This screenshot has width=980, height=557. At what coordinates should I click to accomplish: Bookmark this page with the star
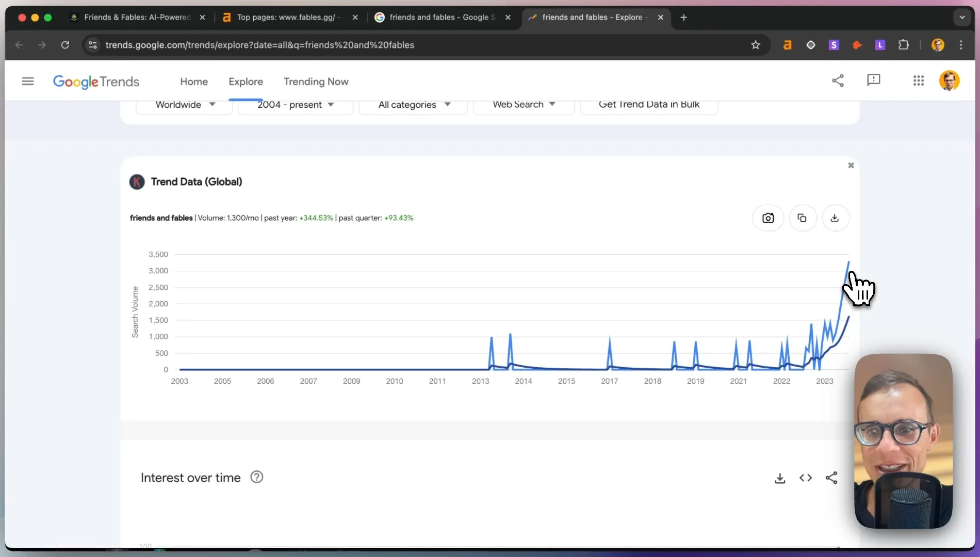click(756, 45)
